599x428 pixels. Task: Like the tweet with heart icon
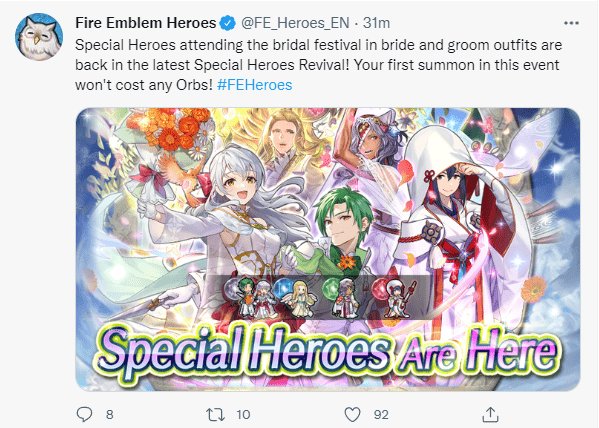pos(352,414)
